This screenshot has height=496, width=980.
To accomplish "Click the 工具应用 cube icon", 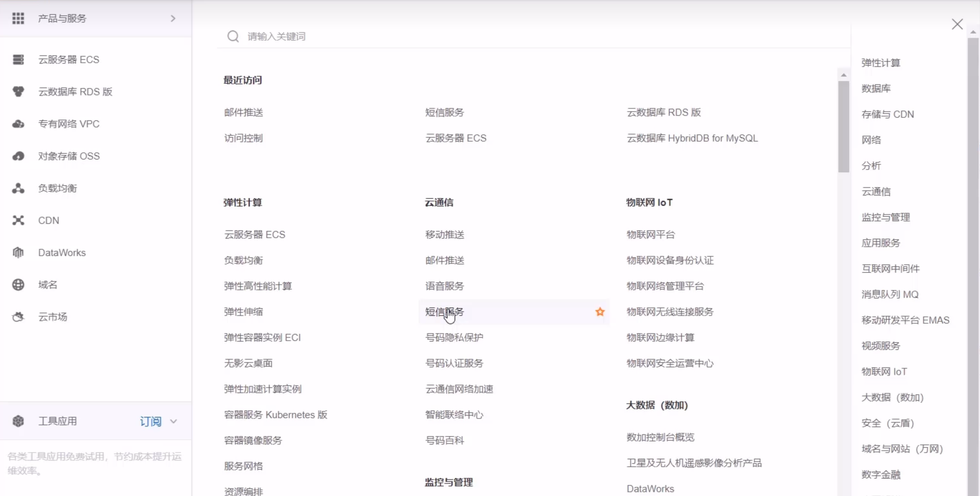I will tap(18, 421).
